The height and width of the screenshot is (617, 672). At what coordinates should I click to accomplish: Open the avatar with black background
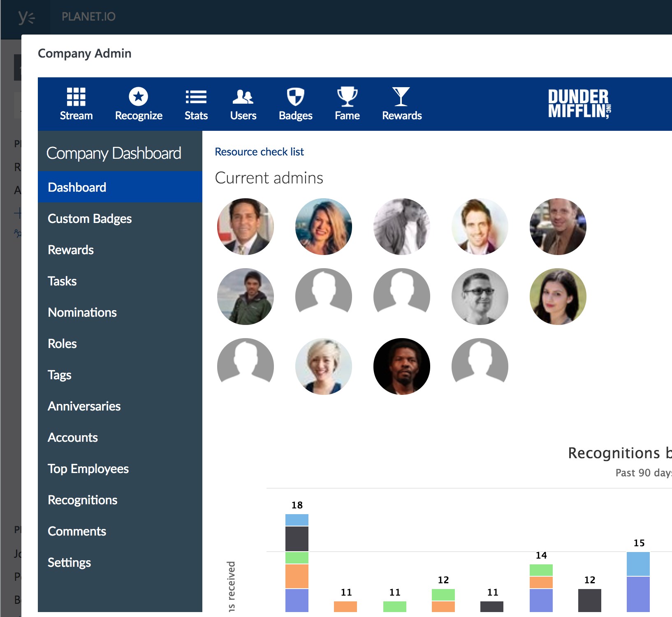click(x=402, y=366)
